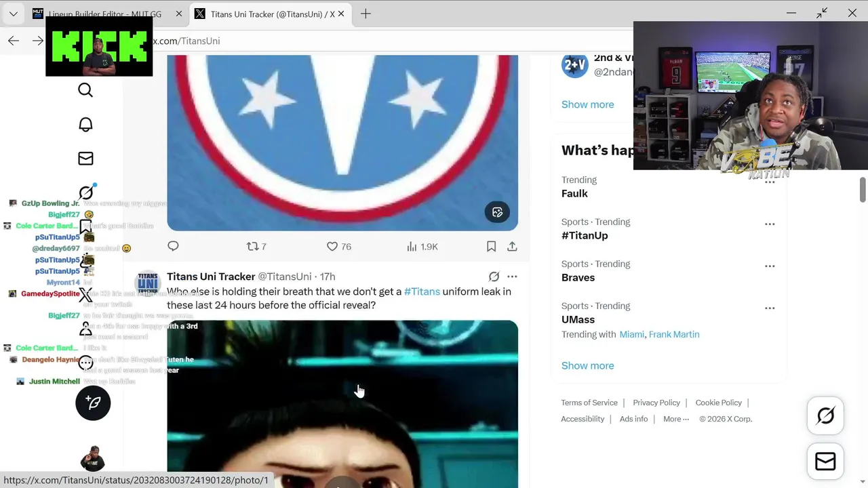Click the address bar URL

[186, 41]
